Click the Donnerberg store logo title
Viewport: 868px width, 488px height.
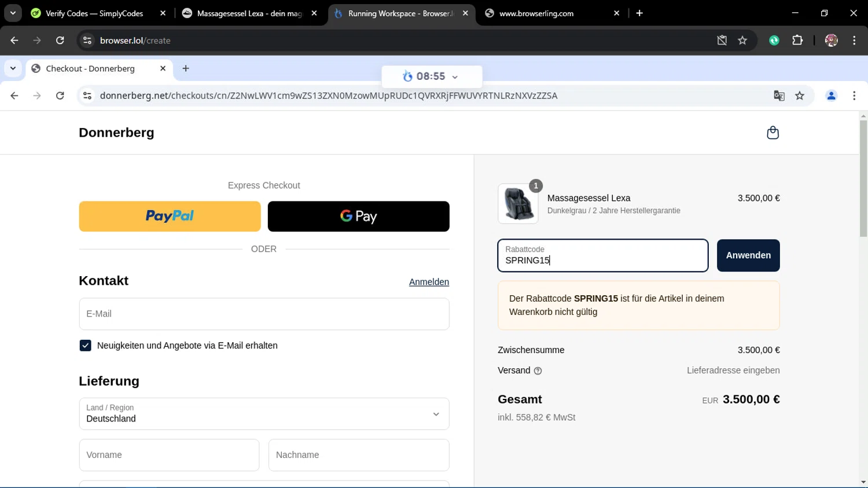pyautogui.click(x=116, y=133)
